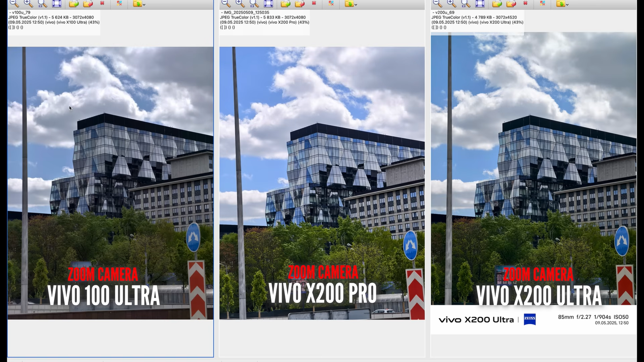Set 1:1 zoom in the v200u_69 pane
This screenshot has width=644, height=362.
(465, 4)
